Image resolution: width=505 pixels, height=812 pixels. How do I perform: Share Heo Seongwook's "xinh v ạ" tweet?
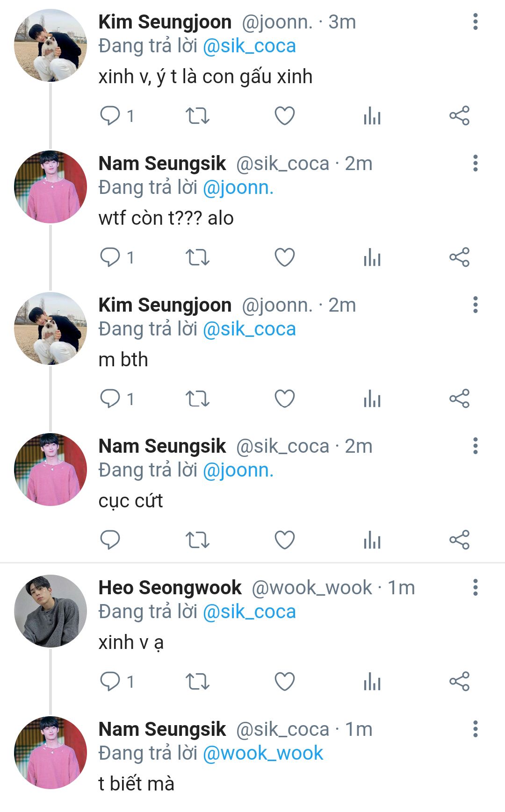(x=459, y=682)
